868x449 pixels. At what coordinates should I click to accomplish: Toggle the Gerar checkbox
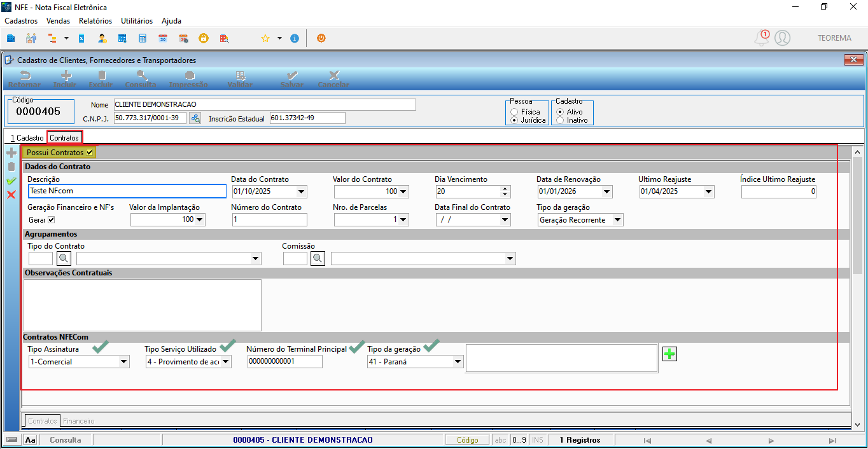[x=52, y=220]
